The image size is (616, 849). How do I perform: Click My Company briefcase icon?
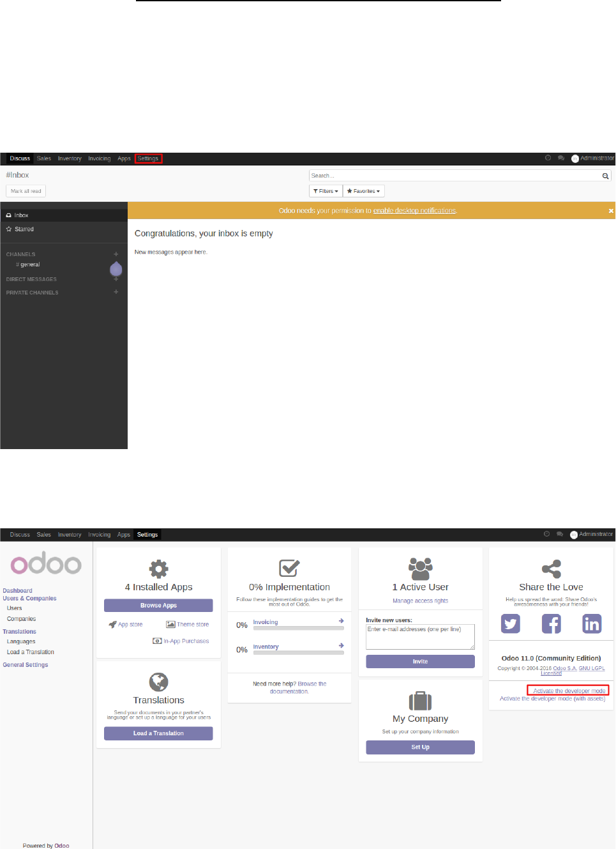[x=420, y=701]
